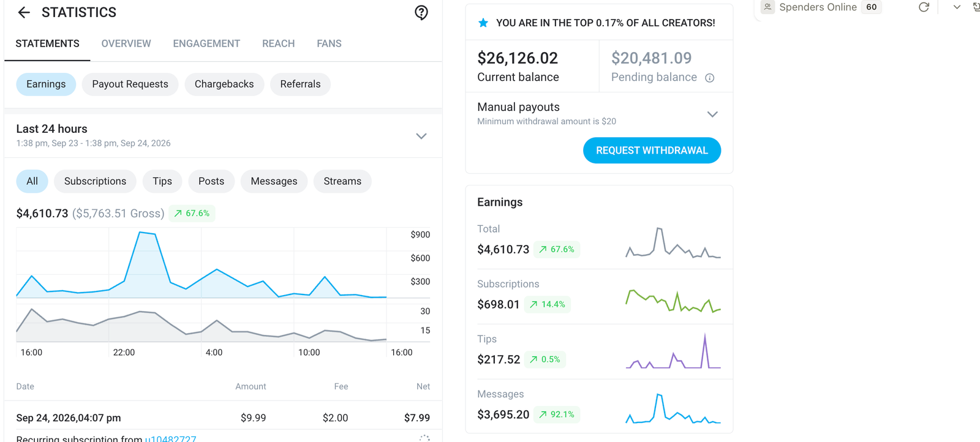Screen dimensions: 980x442
Task: Click the Tips 0.5% growth badge
Action: tap(545, 359)
